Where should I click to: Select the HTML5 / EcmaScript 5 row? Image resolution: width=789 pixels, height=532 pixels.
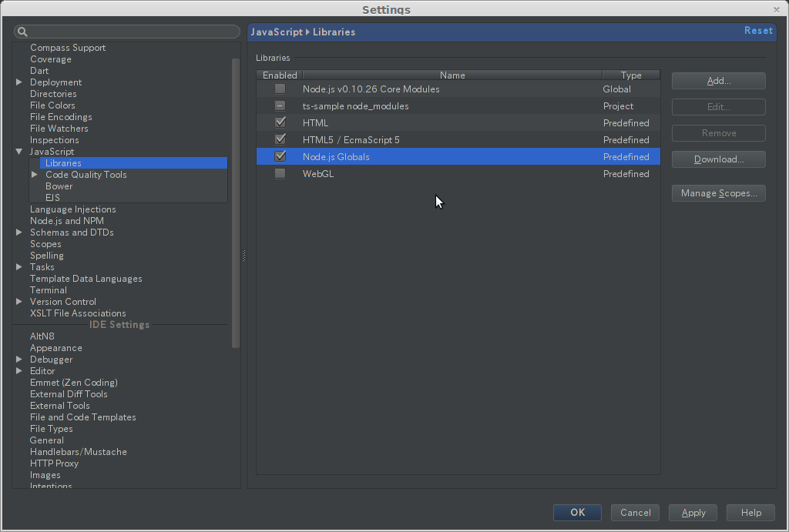(x=458, y=140)
